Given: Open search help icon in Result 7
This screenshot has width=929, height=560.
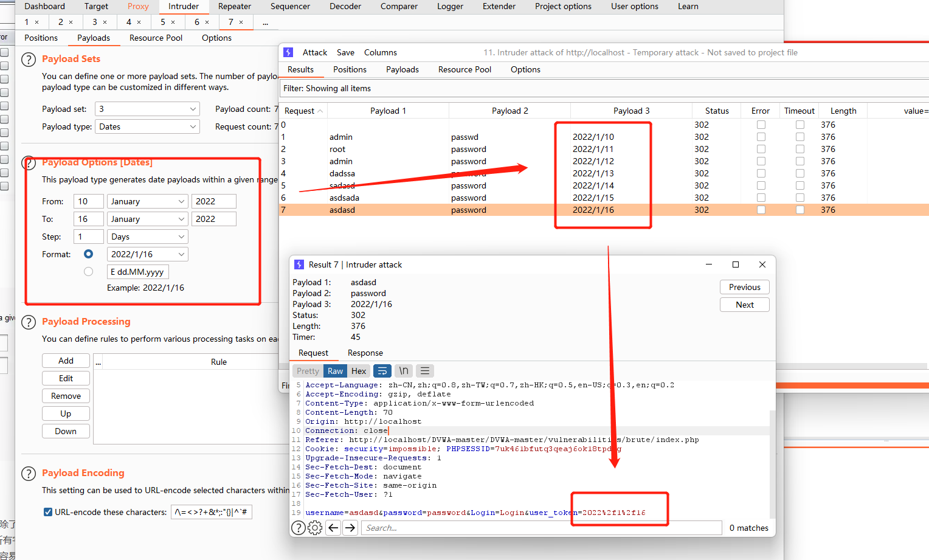Looking at the screenshot, I should pyautogui.click(x=299, y=528).
